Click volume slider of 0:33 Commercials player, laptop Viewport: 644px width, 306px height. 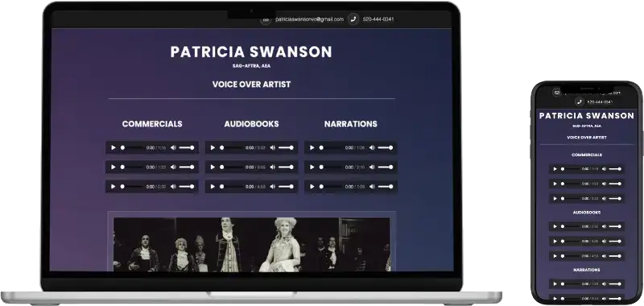tap(187, 187)
